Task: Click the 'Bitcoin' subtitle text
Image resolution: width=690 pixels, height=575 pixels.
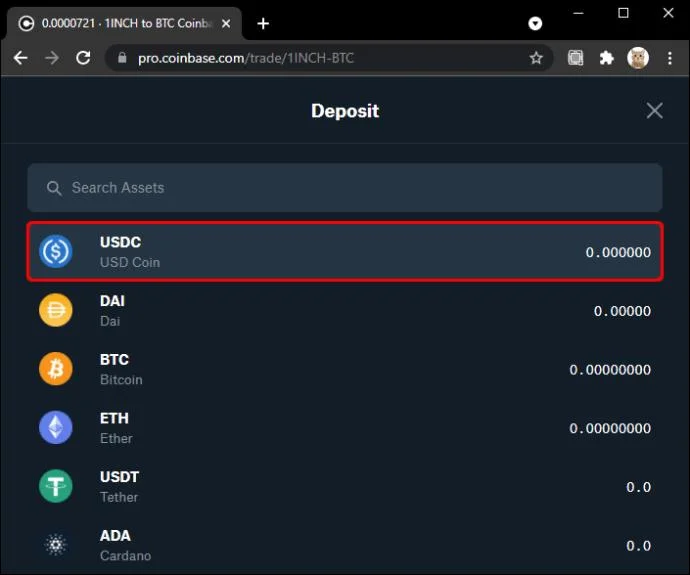Action: coord(121,380)
